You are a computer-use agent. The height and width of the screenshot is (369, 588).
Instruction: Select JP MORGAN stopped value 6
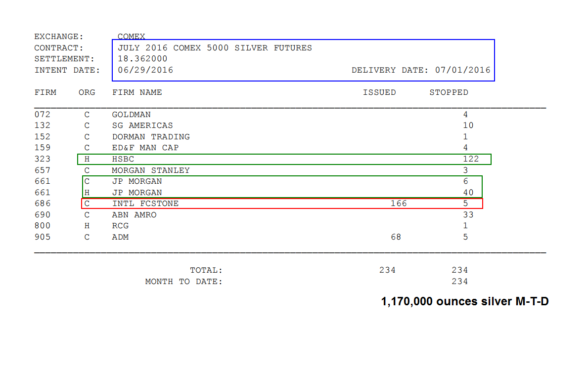click(x=465, y=181)
